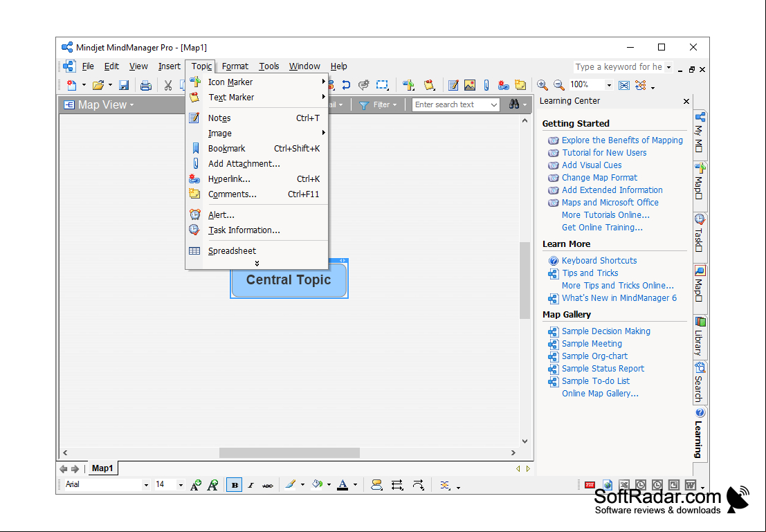Create a new map with the New icon
766x532 pixels.
click(x=72, y=86)
